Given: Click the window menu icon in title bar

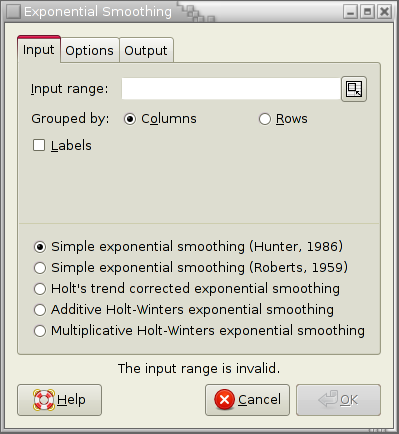Looking at the screenshot, I should (x=14, y=12).
